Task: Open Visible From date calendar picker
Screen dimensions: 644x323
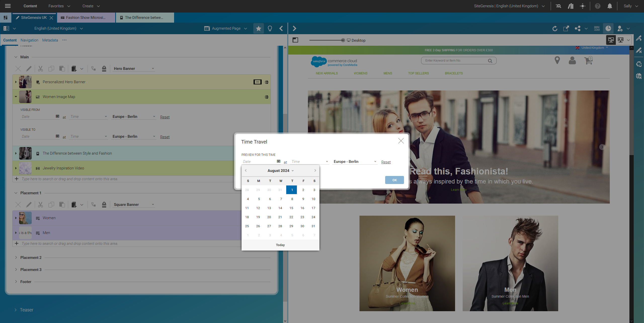Action: (57, 116)
